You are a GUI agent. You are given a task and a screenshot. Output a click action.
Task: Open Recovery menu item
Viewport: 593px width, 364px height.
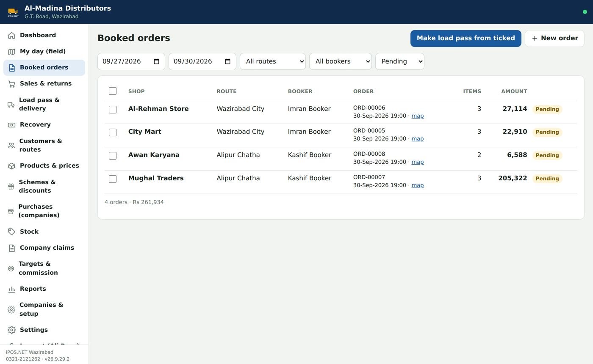pyautogui.click(x=44, y=125)
